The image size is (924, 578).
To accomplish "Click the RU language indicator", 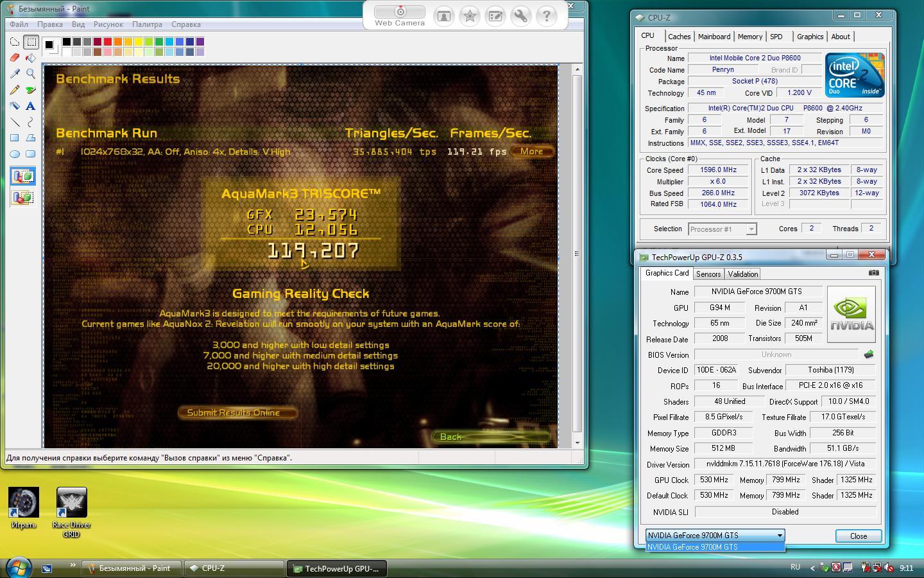I will click(x=795, y=567).
